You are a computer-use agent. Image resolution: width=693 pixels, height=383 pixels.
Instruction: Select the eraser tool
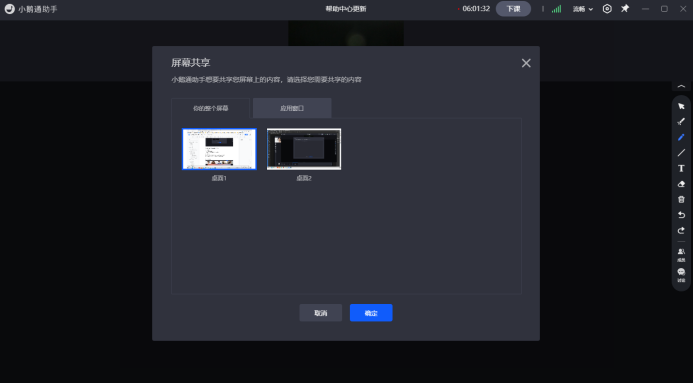[x=681, y=184]
